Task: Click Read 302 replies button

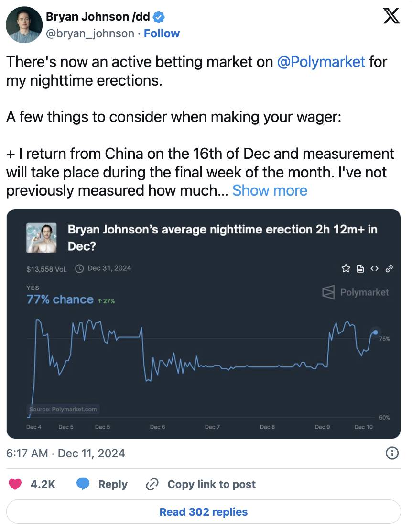Action: coord(204,512)
